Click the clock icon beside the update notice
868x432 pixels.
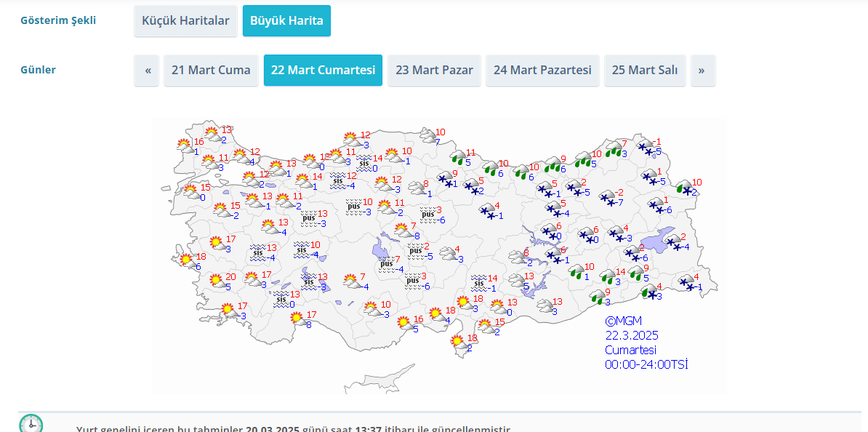click(x=31, y=425)
